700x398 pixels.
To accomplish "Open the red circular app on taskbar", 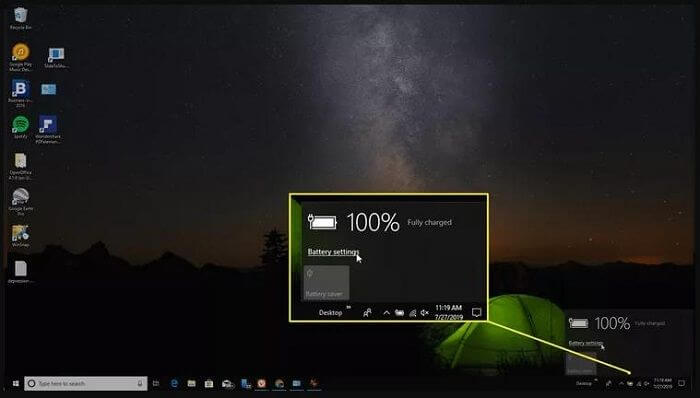I will [262, 383].
